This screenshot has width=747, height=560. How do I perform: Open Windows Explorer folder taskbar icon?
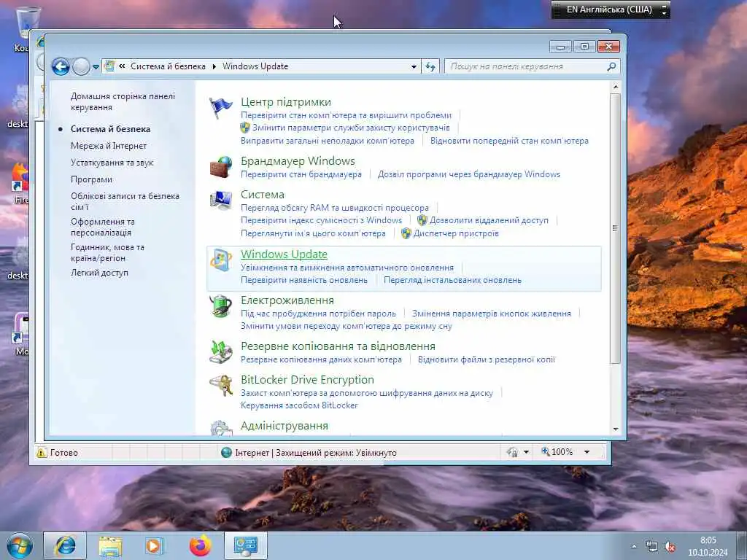(110, 545)
